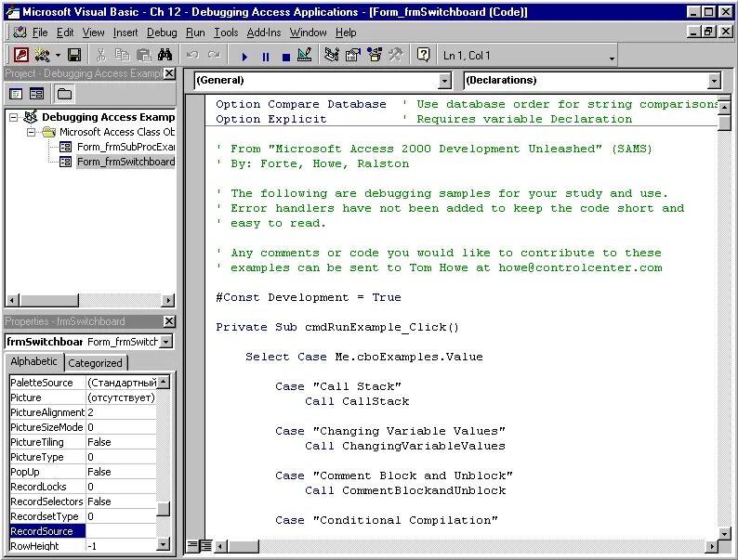
Task: Click the Save floppy disk icon
Action: tap(74, 55)
